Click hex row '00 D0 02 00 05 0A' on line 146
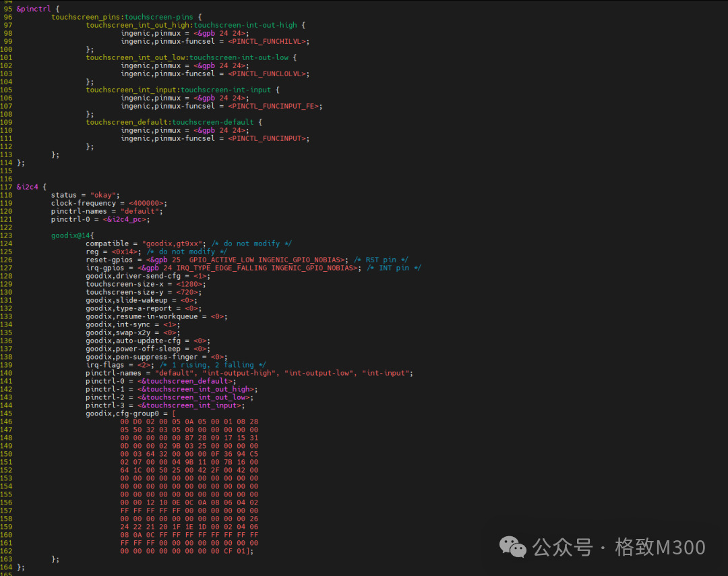 (x=189, y=422)
